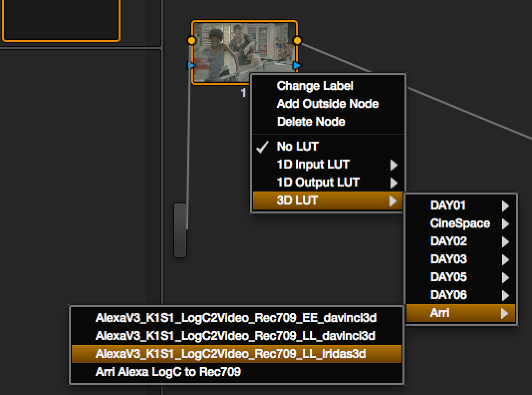Open the CineSpace LUT folder
532x395 pixels.
tap(460, 223)
